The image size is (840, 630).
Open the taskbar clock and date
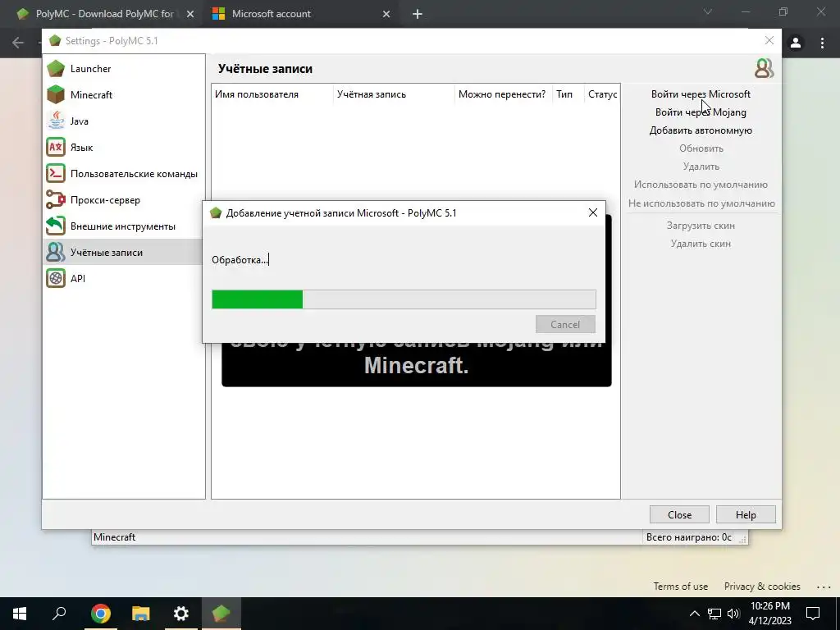coord(769,614)
